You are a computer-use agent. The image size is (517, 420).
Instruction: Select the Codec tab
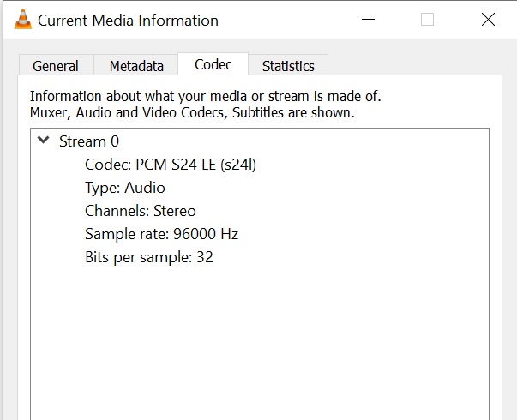click(x=213, y=64)
